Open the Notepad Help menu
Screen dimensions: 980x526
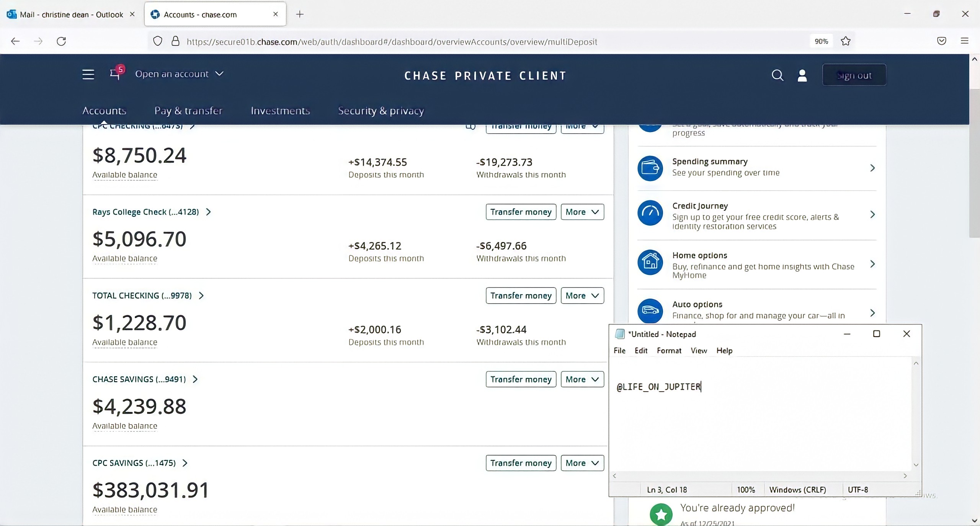pyautogui.click(x=724, y=351)
